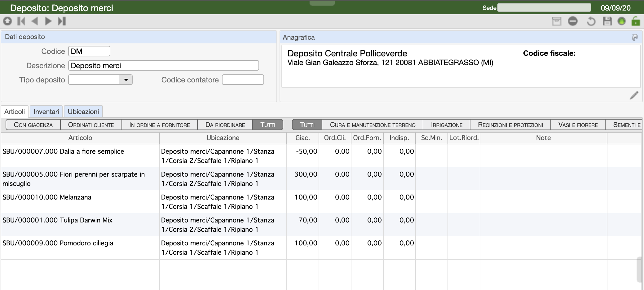Click the pull-down handle at top center
This screenshot has height=290, width=644.
322,3
